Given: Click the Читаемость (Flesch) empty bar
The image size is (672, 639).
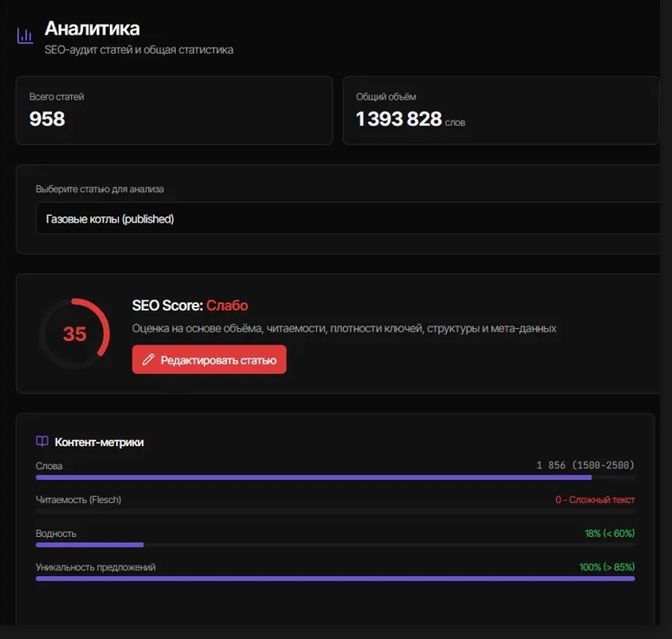Looking at the screenshot, I should tap(335, 511).
